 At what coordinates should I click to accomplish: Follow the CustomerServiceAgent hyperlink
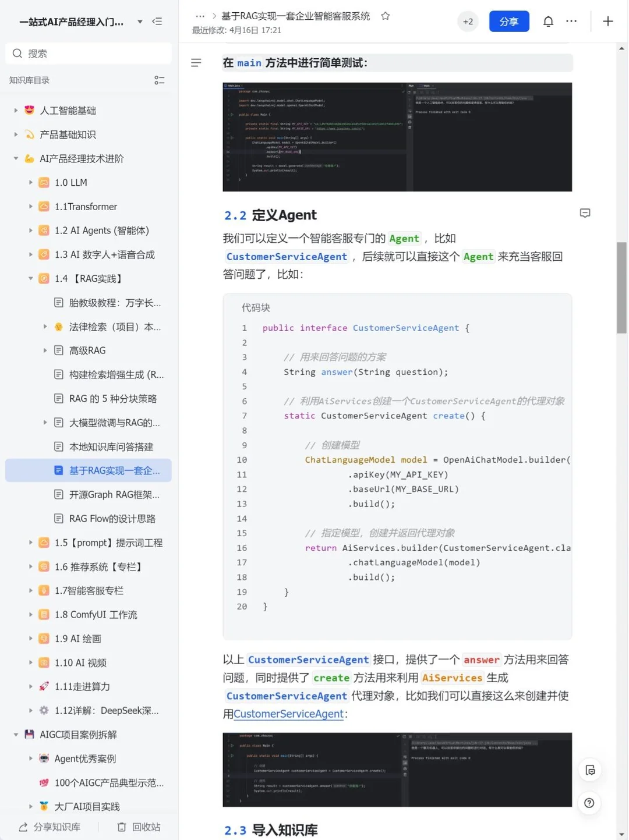pyautogui.click(x=288, y=714)
